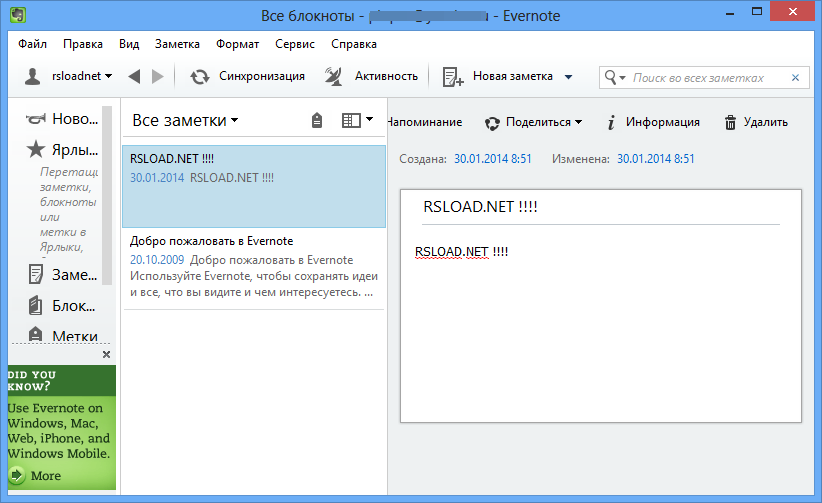Minimize the Evernote window

(x=729, y=14)
